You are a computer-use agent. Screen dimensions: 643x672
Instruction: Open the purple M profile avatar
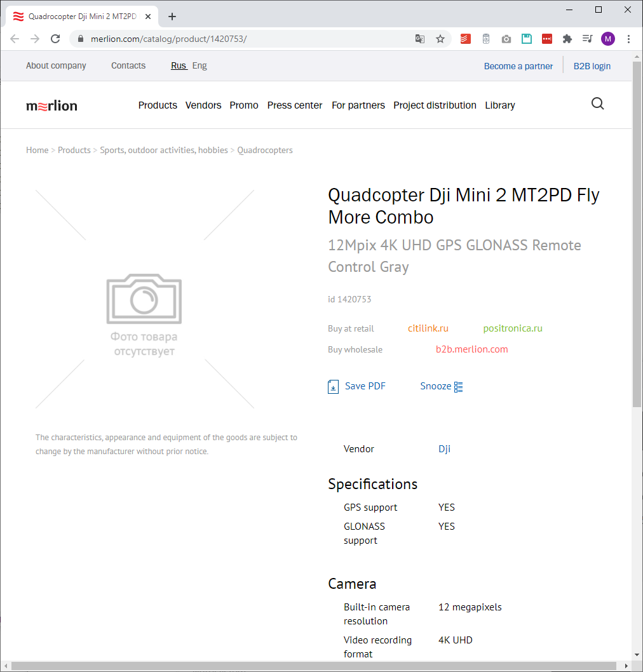[608, 39]
